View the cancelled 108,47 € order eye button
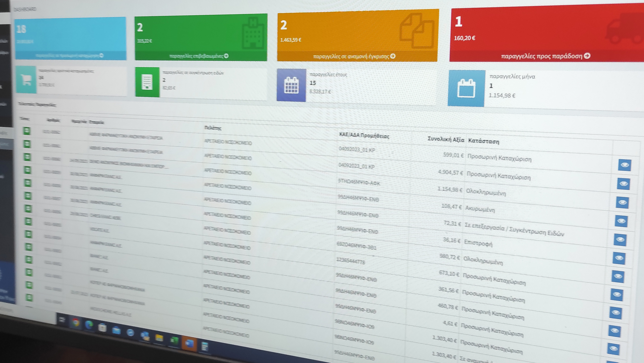The width and height of the screenshot is (644, 363). click(x=621, y=221)
